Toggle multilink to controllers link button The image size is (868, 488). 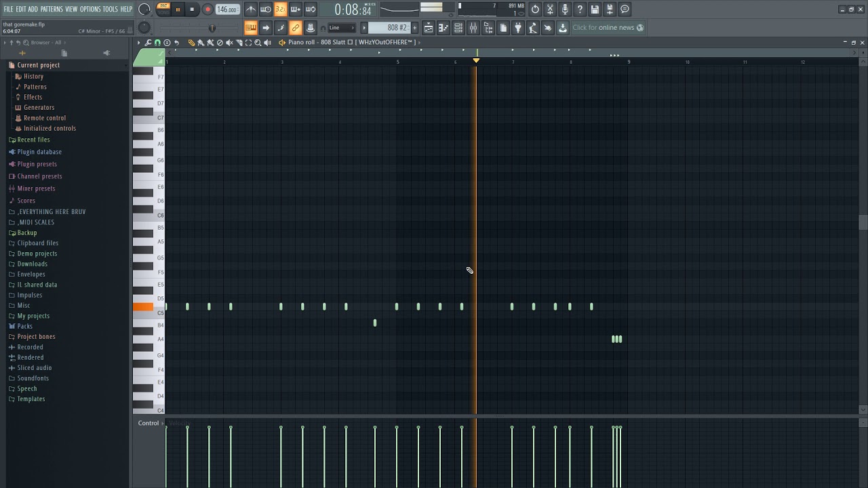(296, 28)
